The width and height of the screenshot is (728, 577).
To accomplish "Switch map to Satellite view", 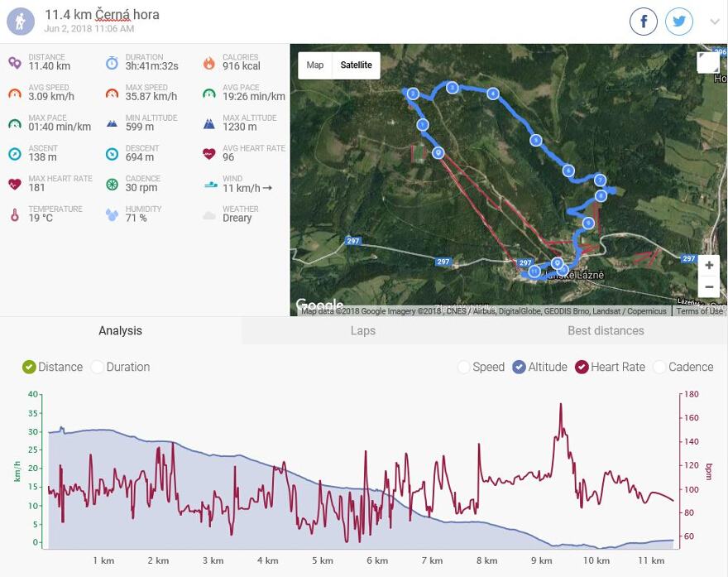I will [356, 65].
